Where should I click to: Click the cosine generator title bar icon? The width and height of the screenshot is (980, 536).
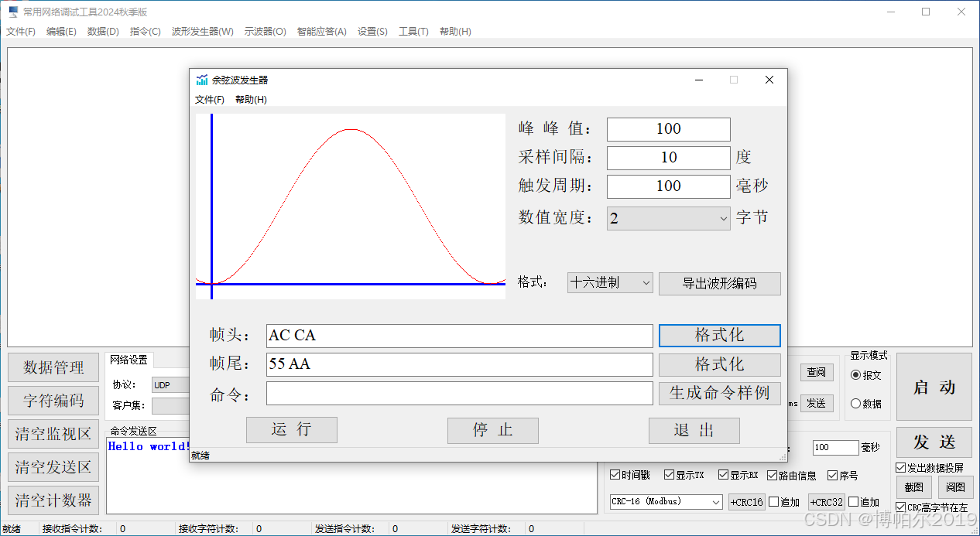(202, 80)
